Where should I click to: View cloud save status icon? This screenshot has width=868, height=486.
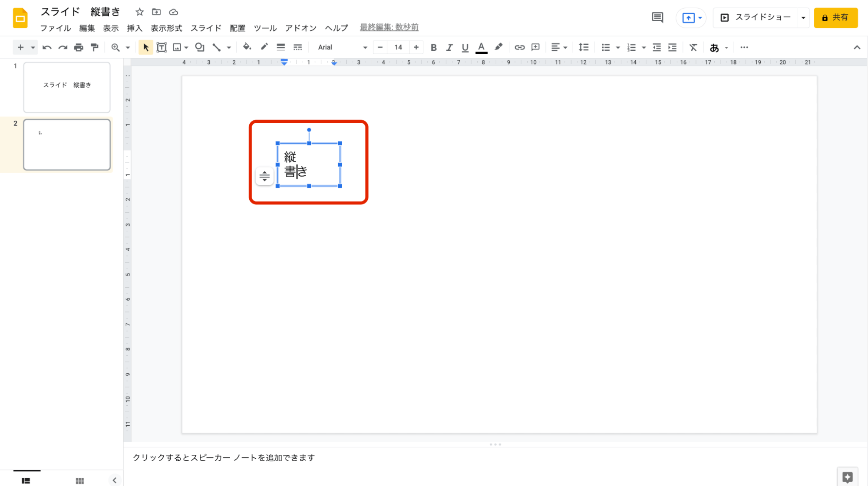[x=173, y=12]
